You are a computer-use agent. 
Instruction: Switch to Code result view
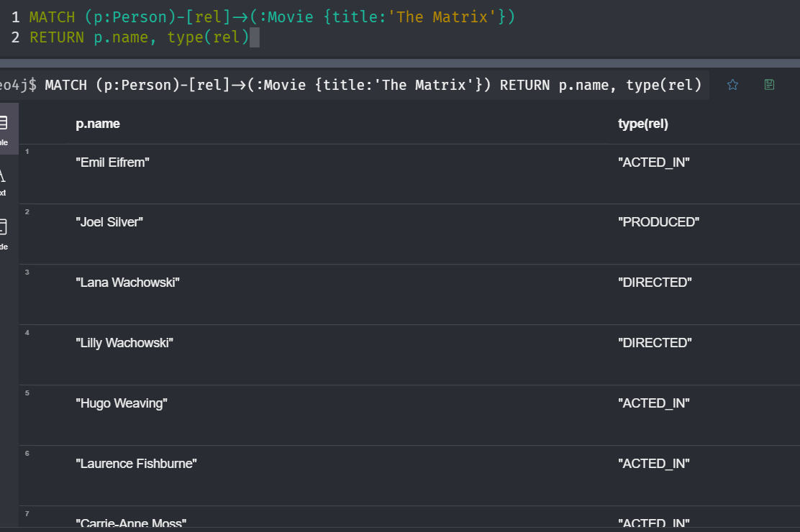(3, 234)
